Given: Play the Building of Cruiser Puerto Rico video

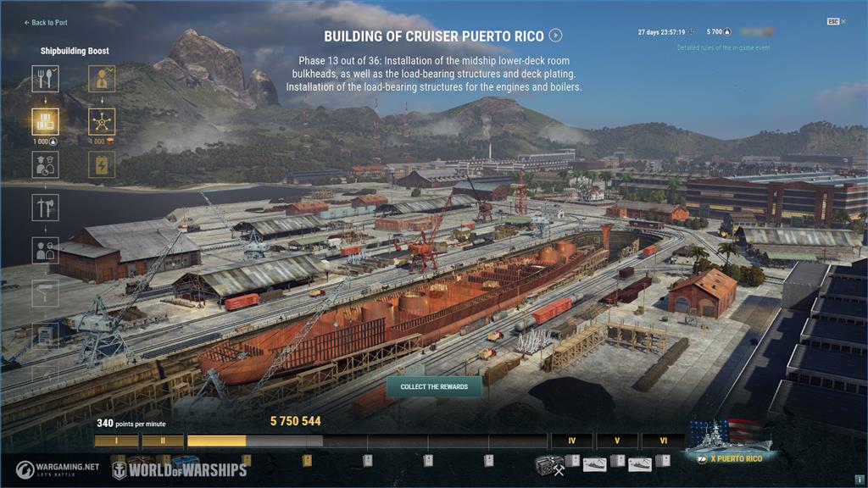Looking at the screenshot, I should point(555,36).
